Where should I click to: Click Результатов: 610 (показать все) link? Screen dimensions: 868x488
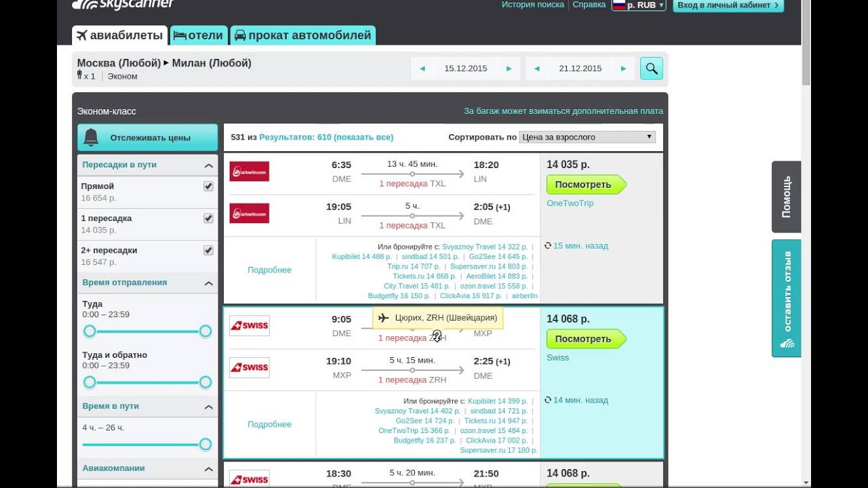tap(326, 137)
